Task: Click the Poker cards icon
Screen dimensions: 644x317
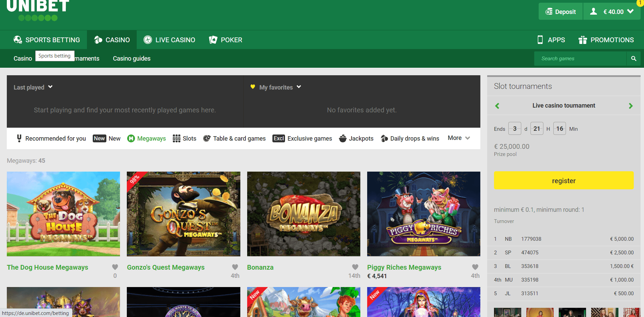Action: coord(213,40)
